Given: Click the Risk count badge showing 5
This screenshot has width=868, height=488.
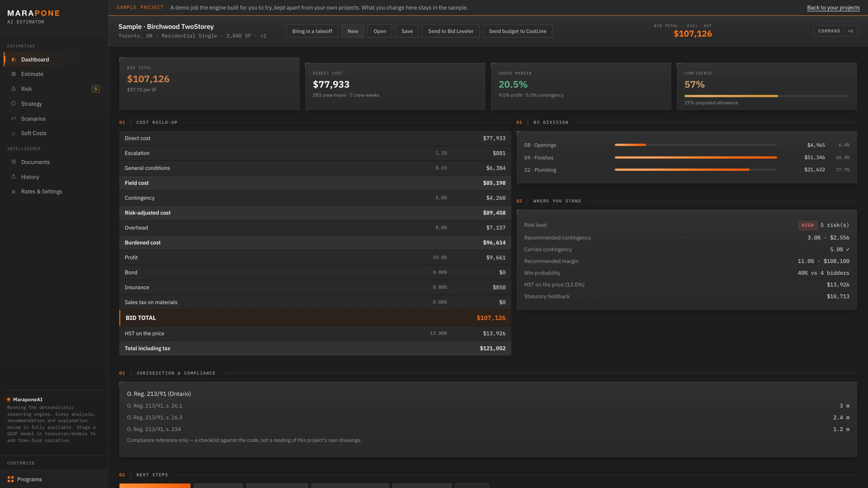Looking at the screenshot, I should click(96, 89).
